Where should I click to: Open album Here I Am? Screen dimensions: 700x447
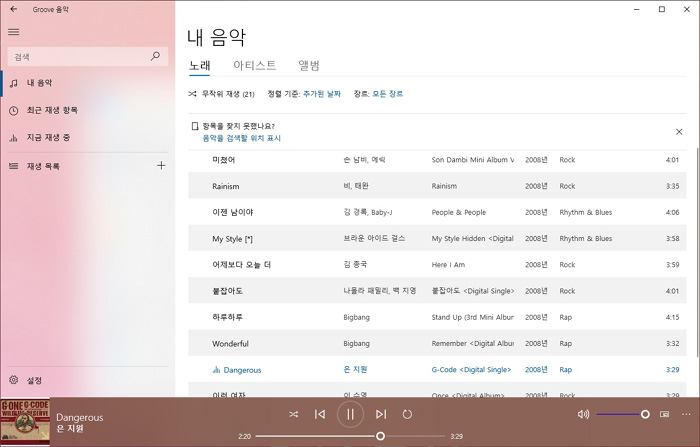(448, 265)
